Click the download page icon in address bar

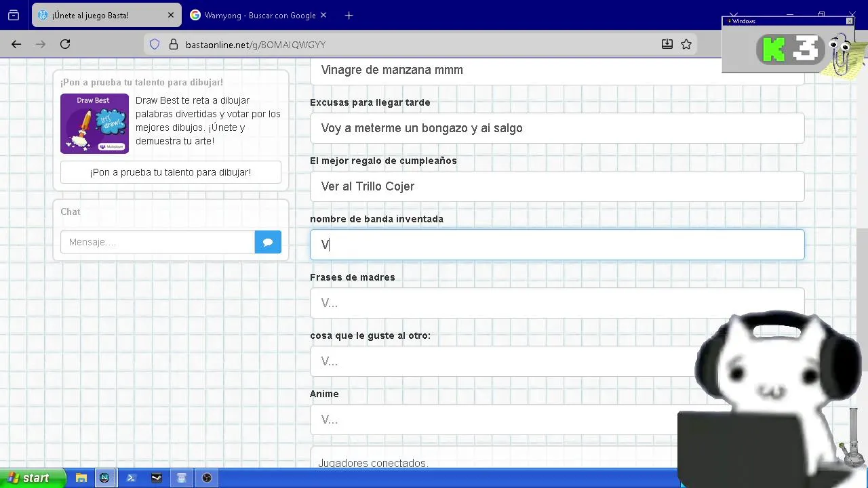[667, 44]
